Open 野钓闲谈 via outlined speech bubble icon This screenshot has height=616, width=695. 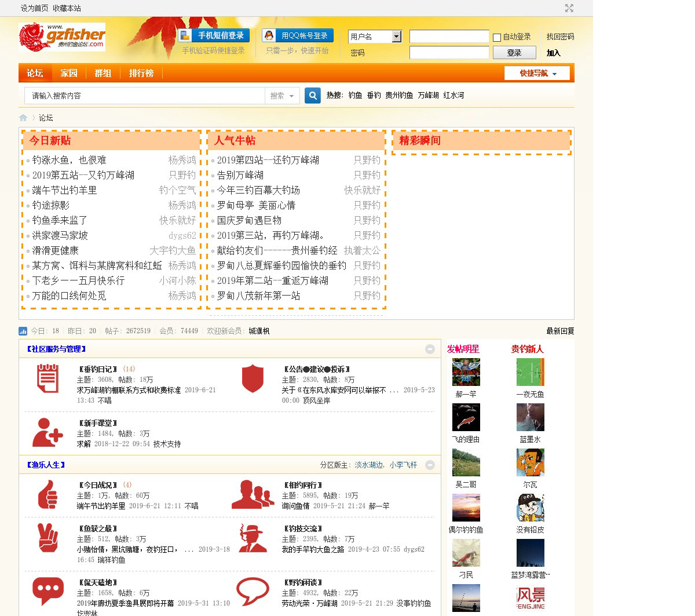253,592
